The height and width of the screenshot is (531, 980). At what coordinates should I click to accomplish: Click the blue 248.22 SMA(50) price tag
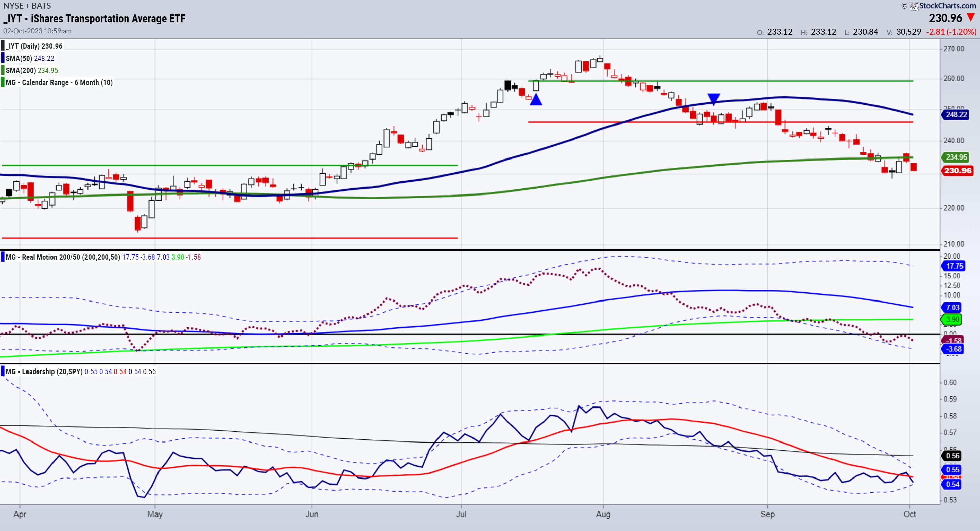(956, 114)
